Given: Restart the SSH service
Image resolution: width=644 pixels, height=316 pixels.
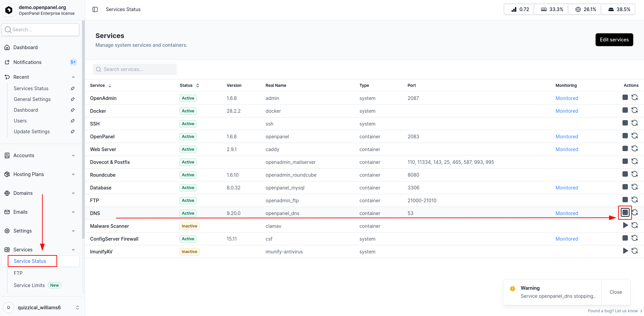Looking at the screenshot, I should (635, 123).
